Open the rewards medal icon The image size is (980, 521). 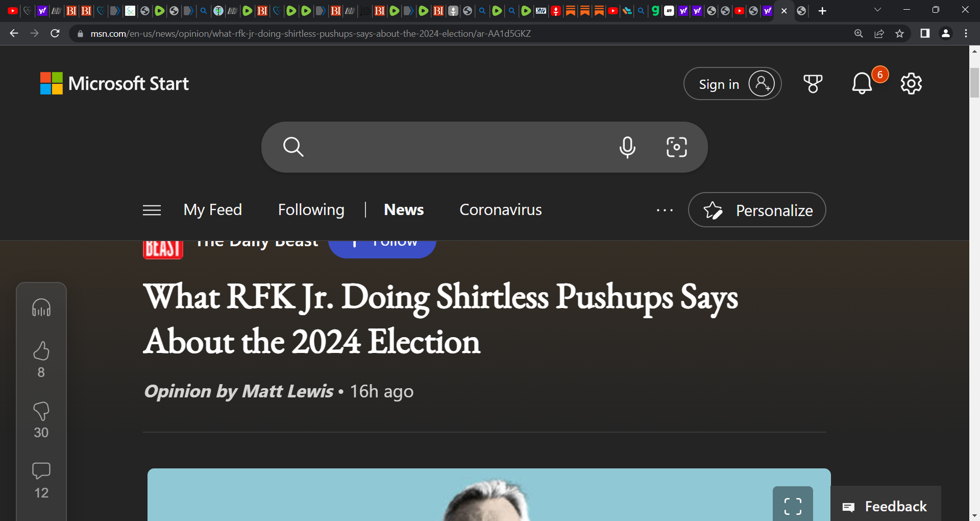(813, 84)
